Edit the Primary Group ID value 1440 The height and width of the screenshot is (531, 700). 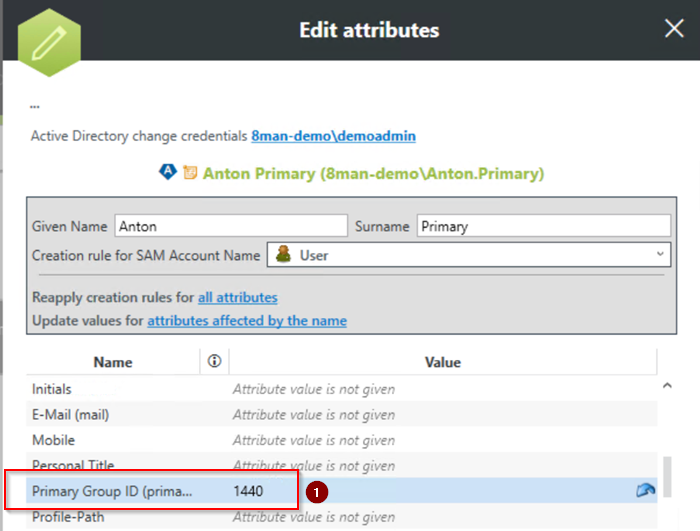click(x=250, y=491)
